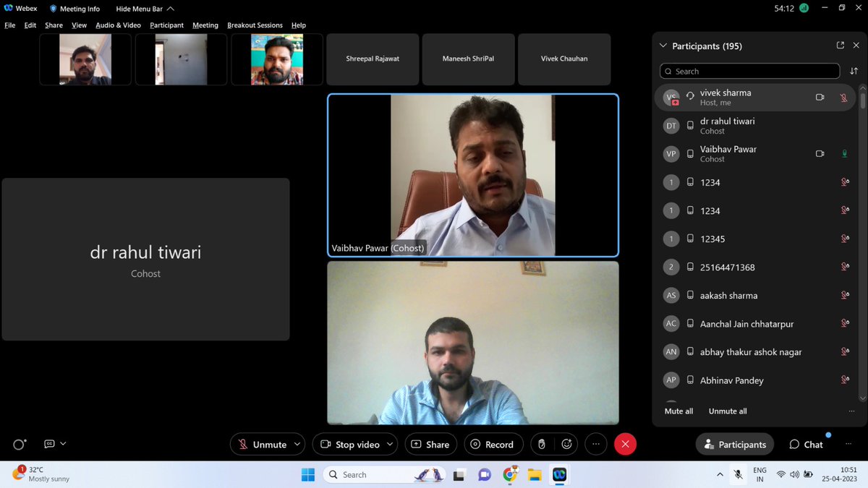Click the DT avatar for dr rahul tiwari

pos(671,126)
